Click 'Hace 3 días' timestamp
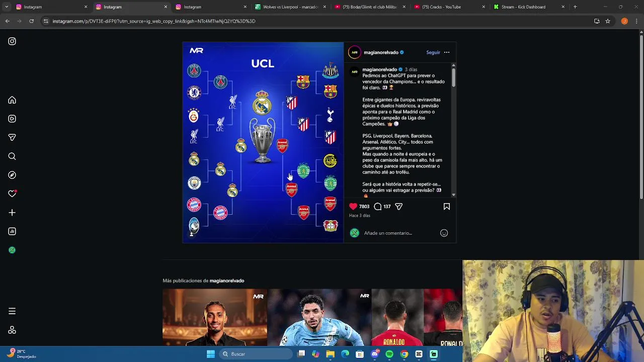This screenshot has height=362, width=644. [360, 215]
